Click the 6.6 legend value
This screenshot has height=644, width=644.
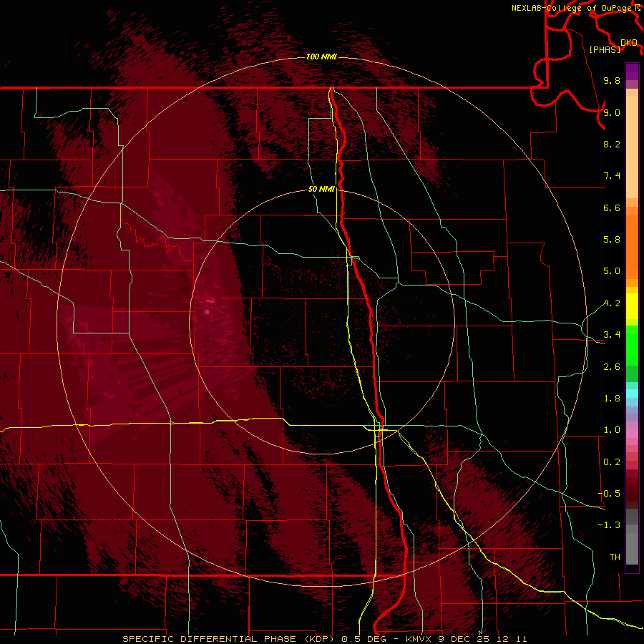coord(612,208)
